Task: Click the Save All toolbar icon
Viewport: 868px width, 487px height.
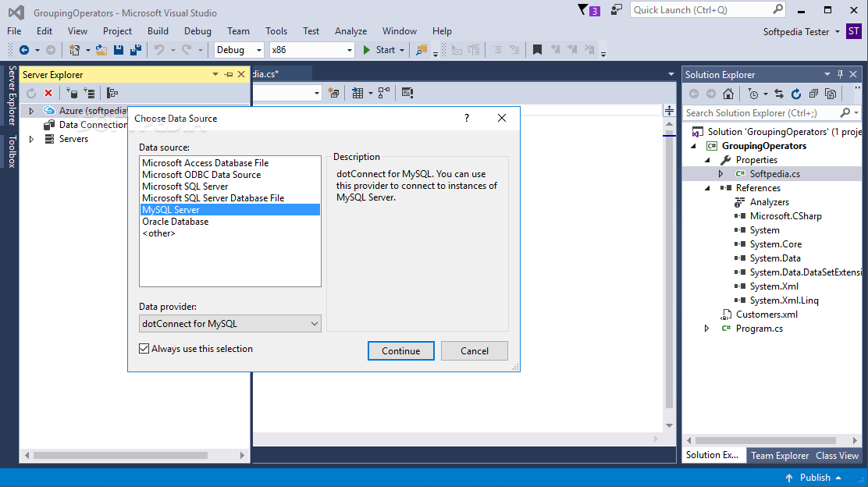Action: [136, 50]
